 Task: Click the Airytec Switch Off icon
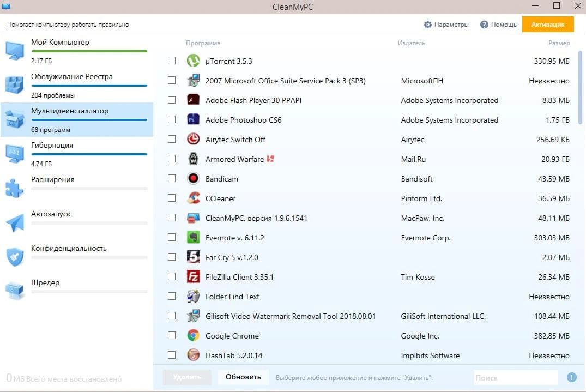point(193,139)
